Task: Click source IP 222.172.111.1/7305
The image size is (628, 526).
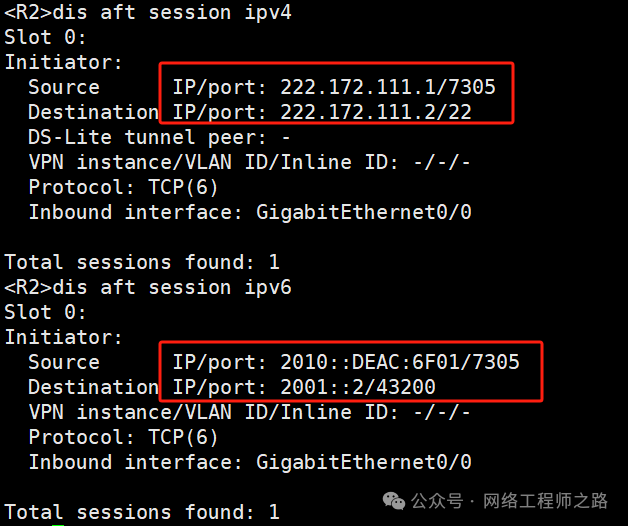Action: click(x=388, y=87)
